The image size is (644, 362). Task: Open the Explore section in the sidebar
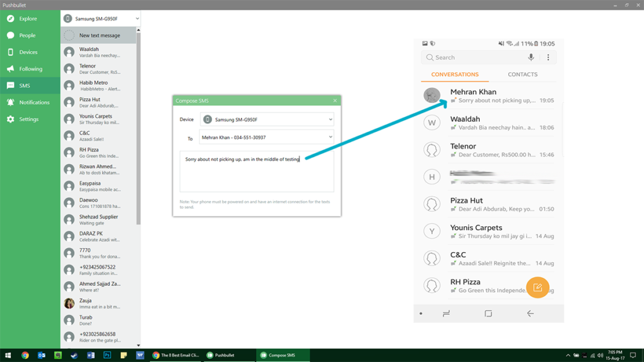(25, 18)
